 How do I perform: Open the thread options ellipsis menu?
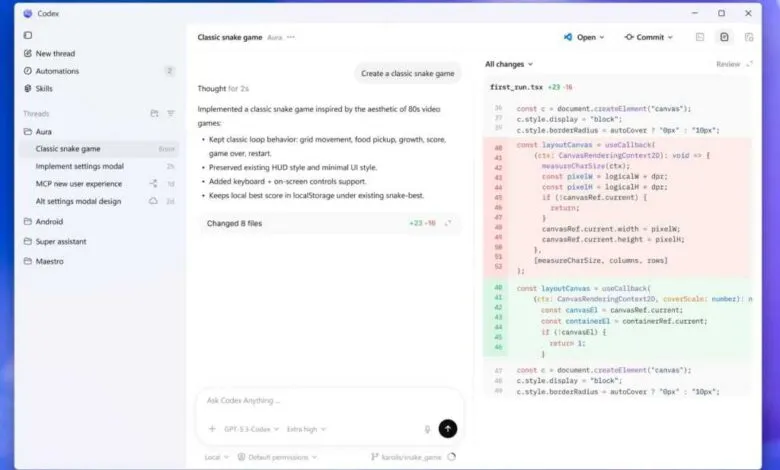tap(291, 37)
